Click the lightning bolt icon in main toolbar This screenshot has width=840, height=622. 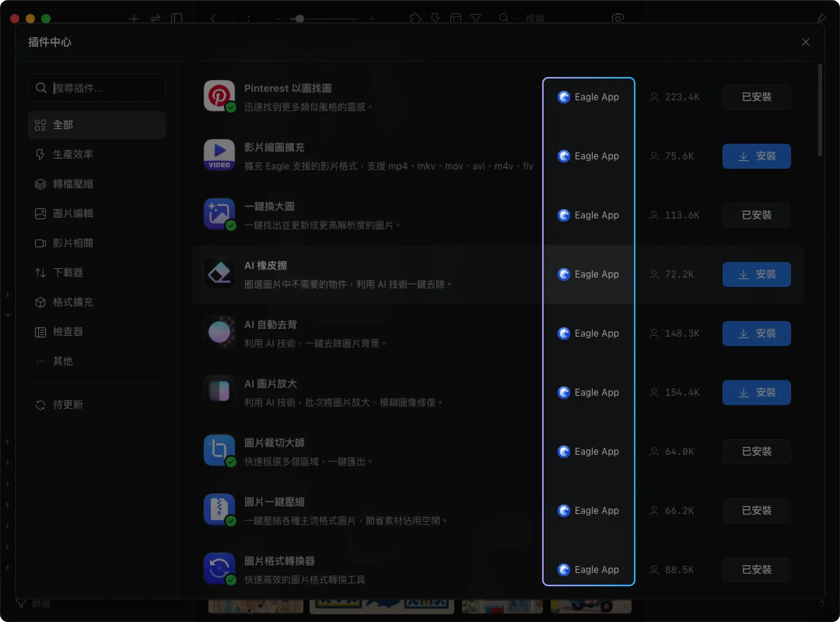(436, 18)
